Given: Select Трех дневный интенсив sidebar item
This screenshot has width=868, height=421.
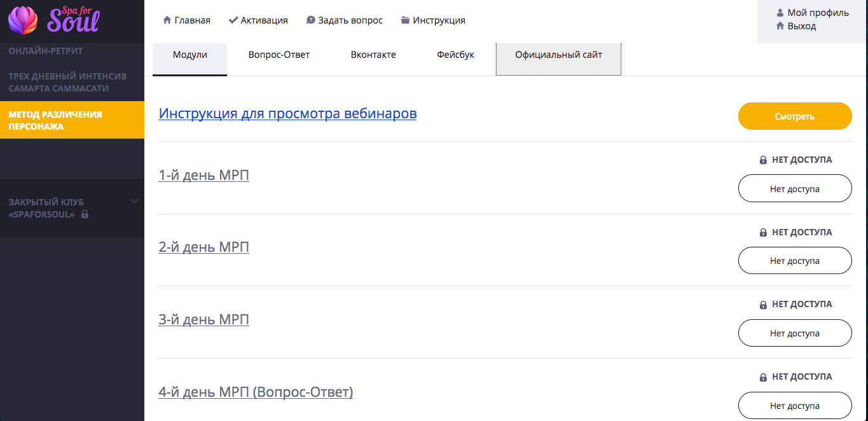Looking at the screenshot, I should click(67, 82).
